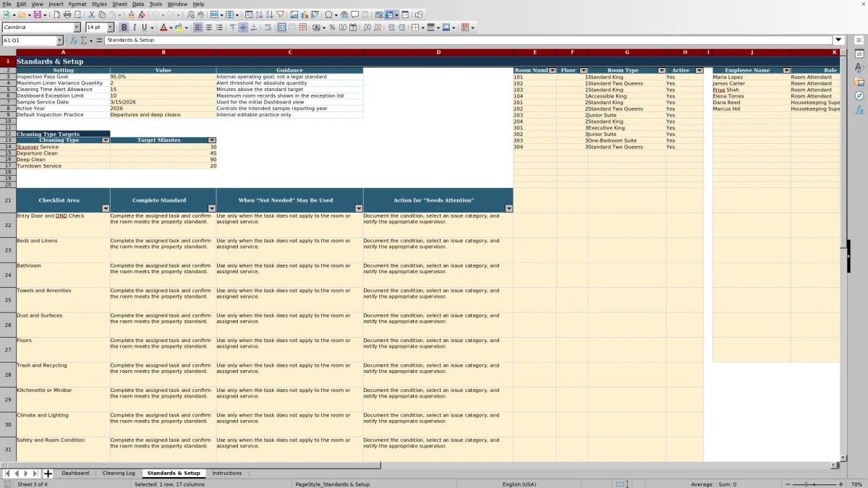Click the Insert Comment icon

(x=355, y=14)
